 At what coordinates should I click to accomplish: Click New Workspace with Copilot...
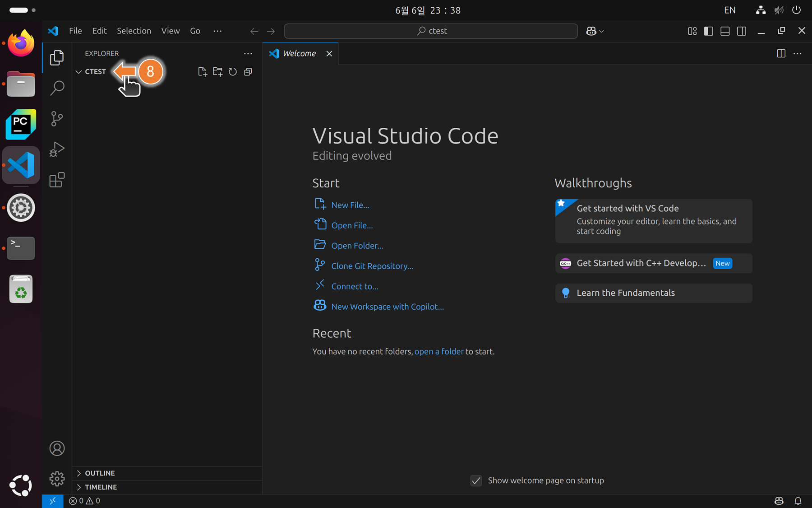[x=388, y=307]
